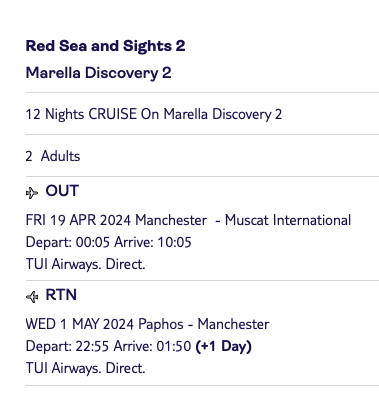Image resolution: width=379 pixels, height=402 pixels.
Task: Click the "OUT" section label
Action: (x=62, y=191)
